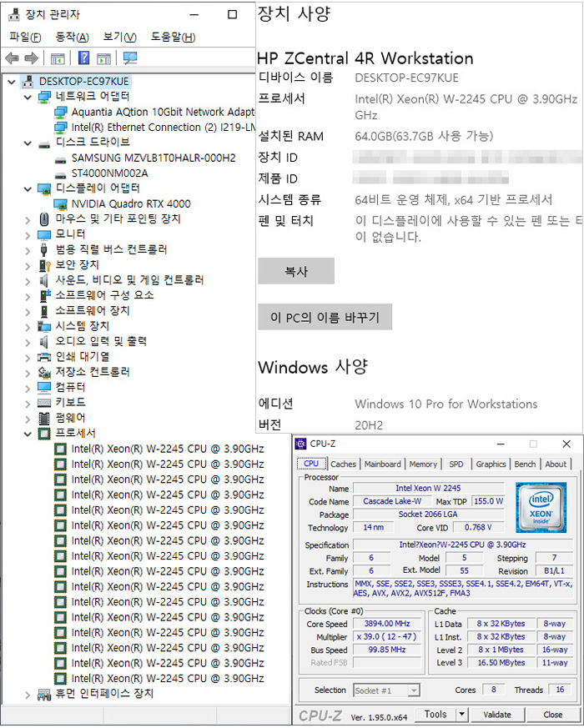Open the 파일(F) menu
Viewport: 584px width, 728px height.
[25, 37]
